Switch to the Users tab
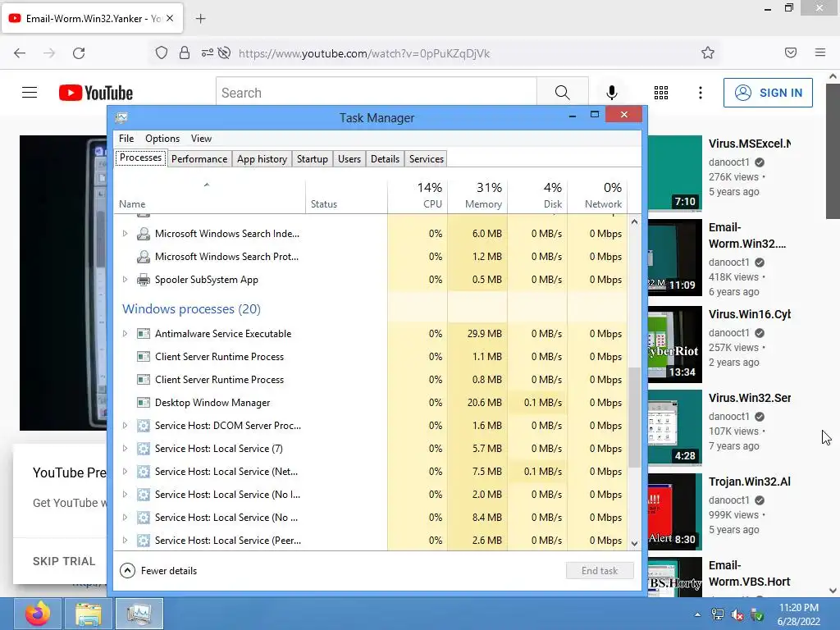This screenshot has width=840, height=630. [x=349, y=159]
